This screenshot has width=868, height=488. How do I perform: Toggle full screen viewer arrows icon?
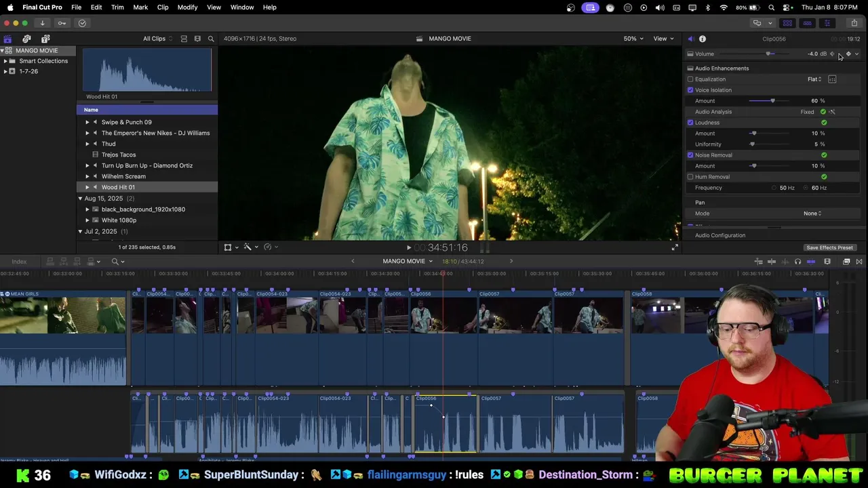point(674,247)
